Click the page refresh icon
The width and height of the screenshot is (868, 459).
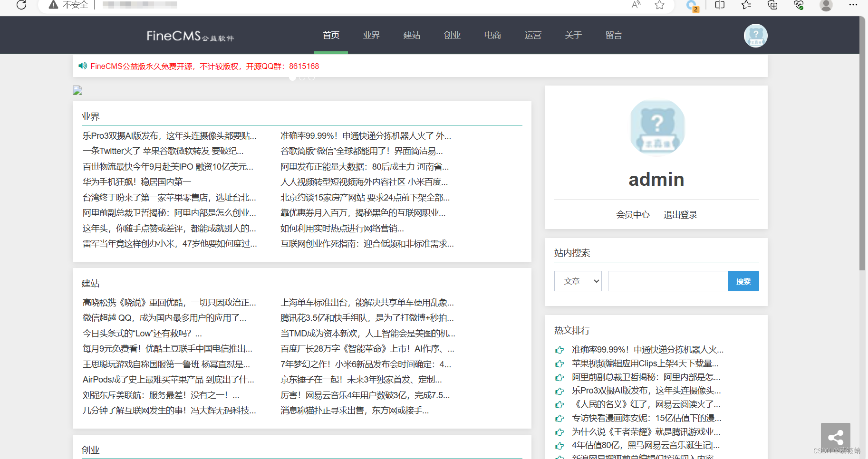click(x=21, y=6)
